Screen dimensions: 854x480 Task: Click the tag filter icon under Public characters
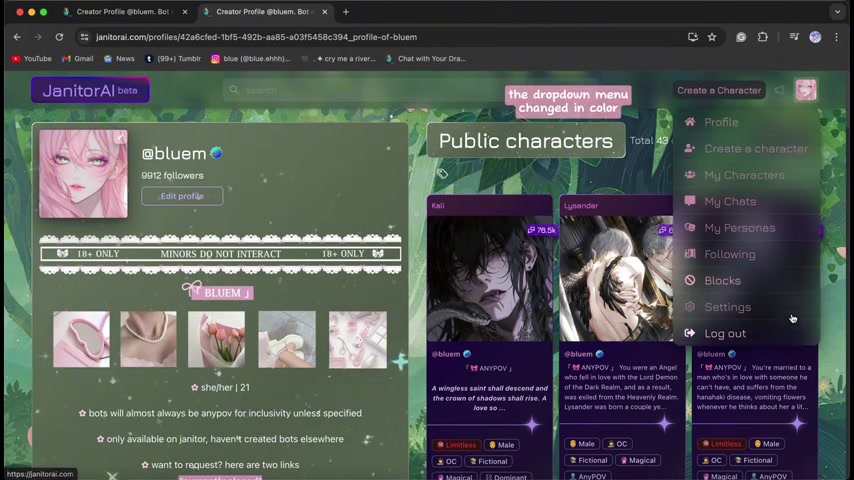tap(442, 174)
